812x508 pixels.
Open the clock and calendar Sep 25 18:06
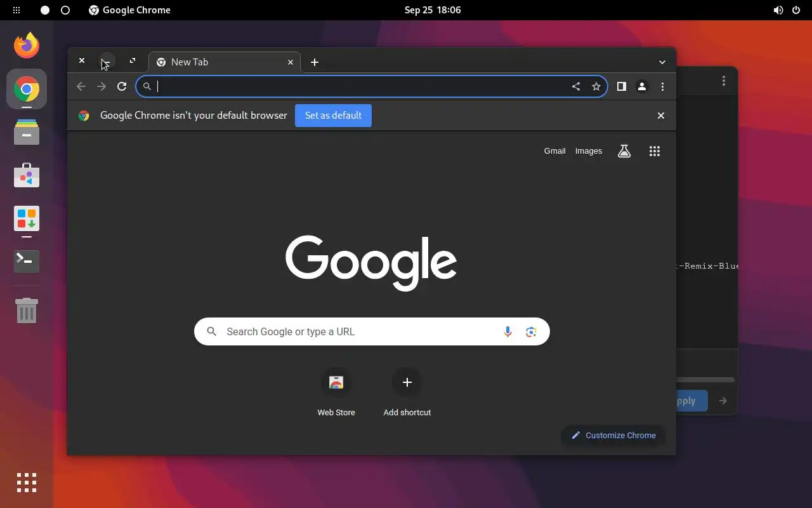(x=433, y=10)
